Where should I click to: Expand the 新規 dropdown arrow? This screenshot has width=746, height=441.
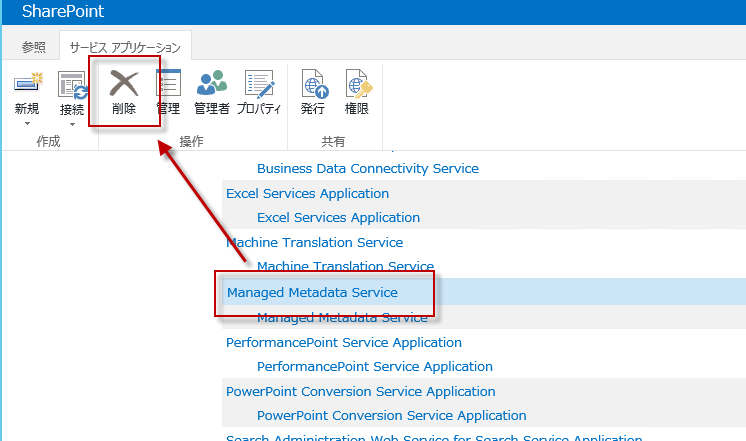[27, 124]
